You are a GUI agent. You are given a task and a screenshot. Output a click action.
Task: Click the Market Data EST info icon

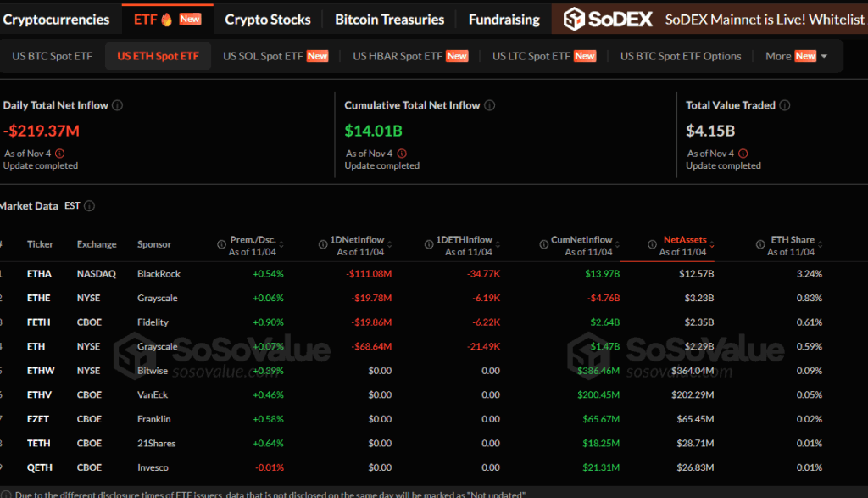(90, 206)
